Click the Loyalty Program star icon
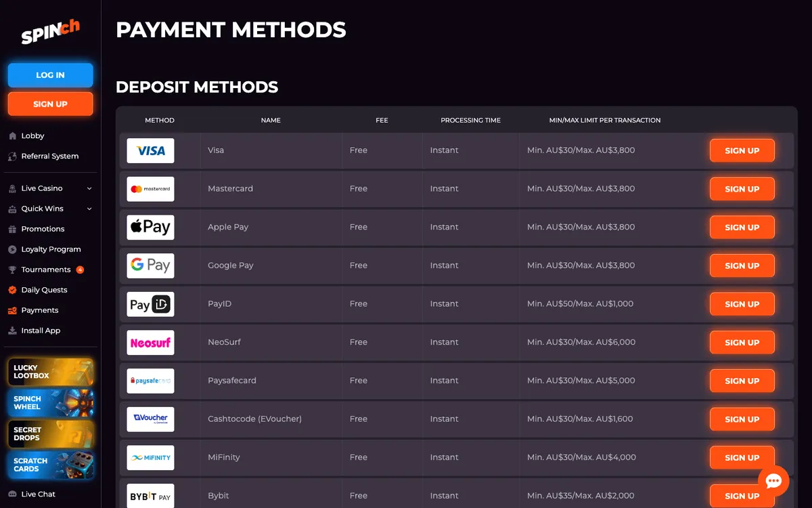812x508 pixels. pos(12,249)
